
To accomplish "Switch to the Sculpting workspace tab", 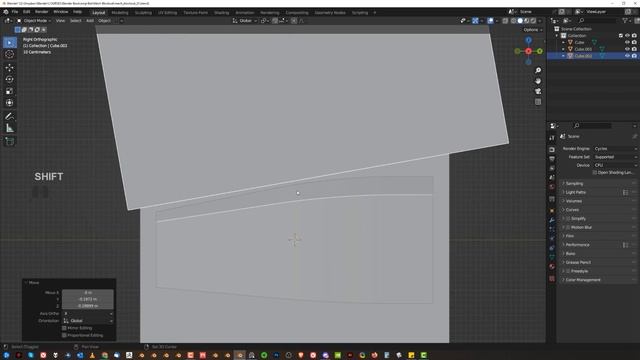I will (143, 13).
